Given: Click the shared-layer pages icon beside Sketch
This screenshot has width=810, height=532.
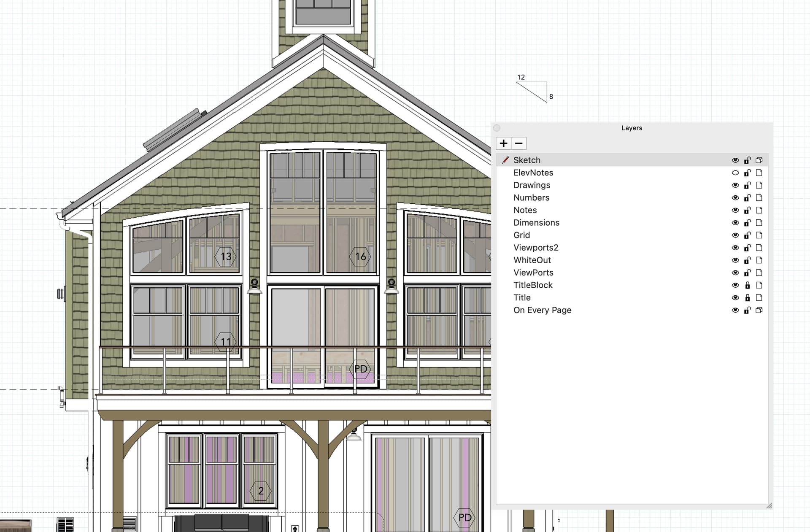Looking at the screenshot, I should [x=759, y=160].
